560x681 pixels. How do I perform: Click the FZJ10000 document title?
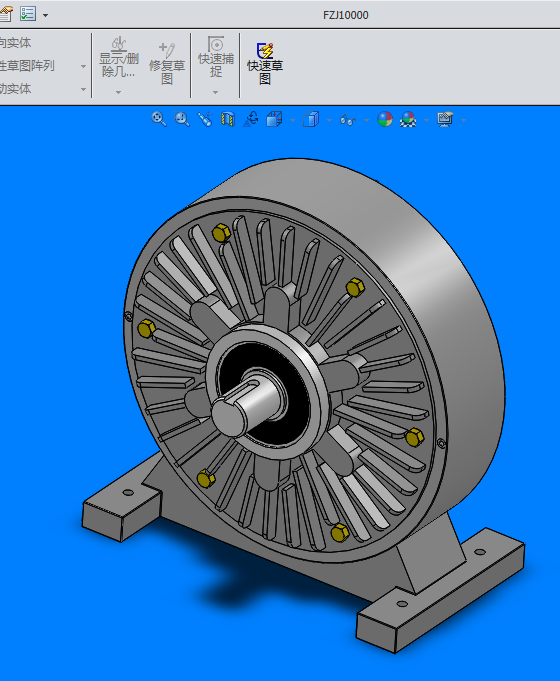345,15
